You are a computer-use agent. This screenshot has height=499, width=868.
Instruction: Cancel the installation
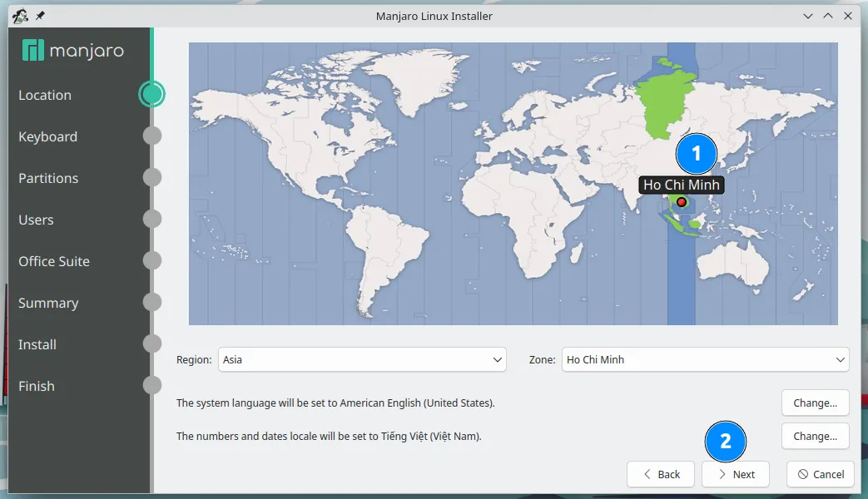tap(820, 474)
